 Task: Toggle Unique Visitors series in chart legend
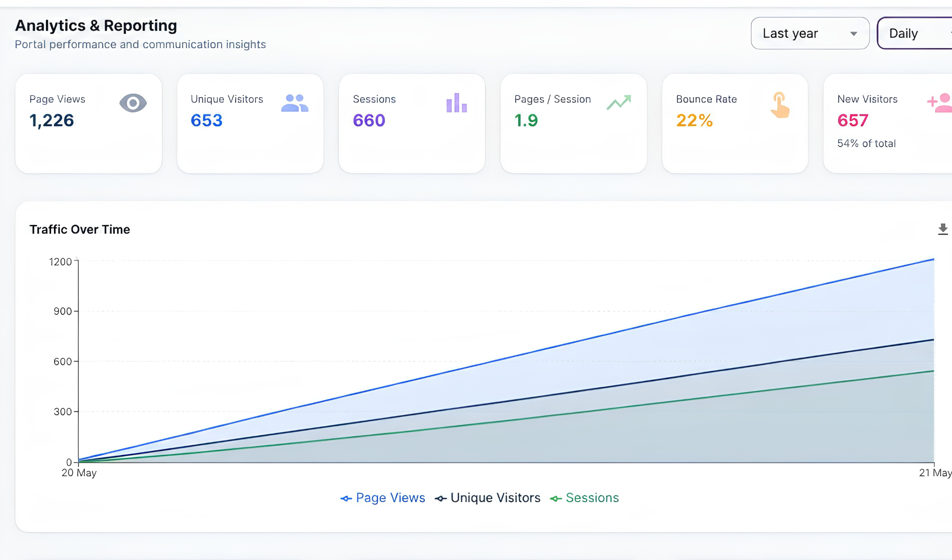pos(488,498)
